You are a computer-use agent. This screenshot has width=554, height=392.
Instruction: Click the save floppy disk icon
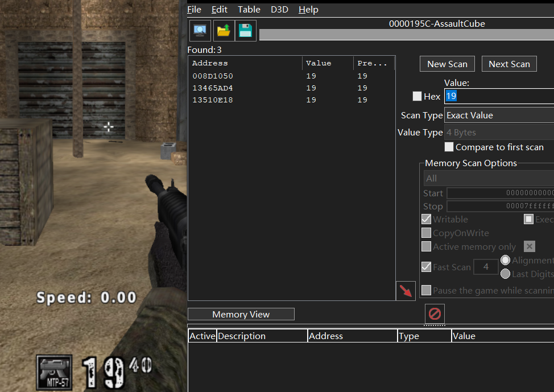click(x=245, y=31)
